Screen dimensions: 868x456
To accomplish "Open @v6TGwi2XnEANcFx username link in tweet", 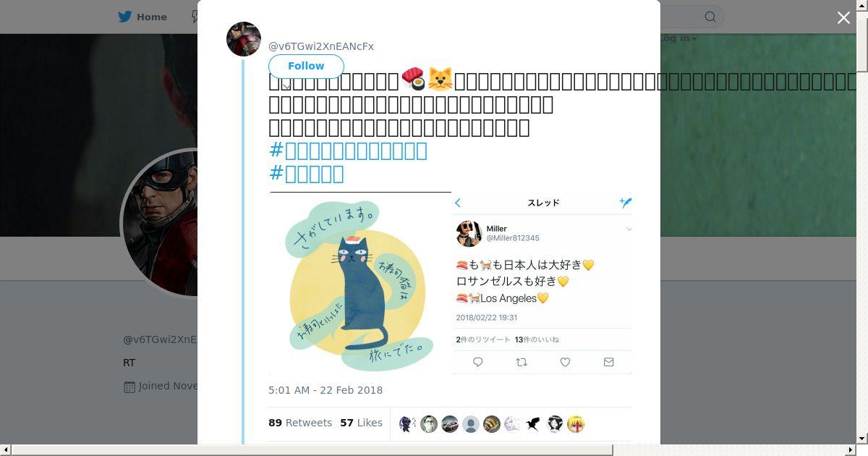I will click(321, 46).
